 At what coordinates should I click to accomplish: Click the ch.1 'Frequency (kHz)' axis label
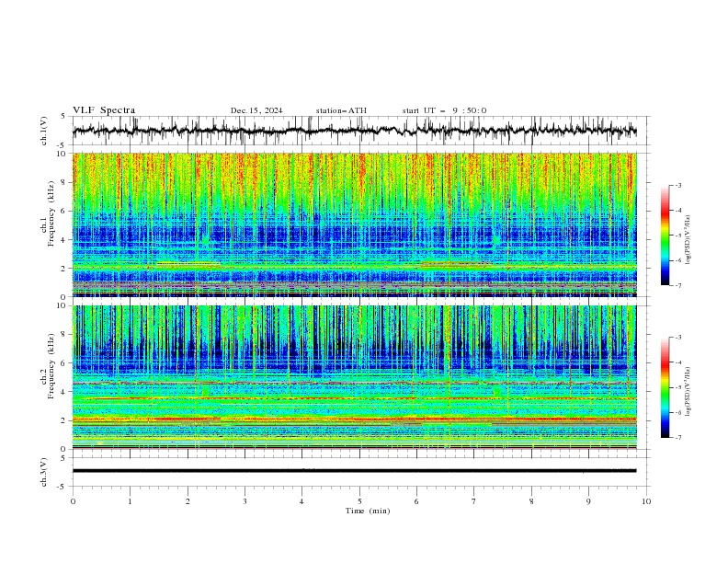(52, 213)
